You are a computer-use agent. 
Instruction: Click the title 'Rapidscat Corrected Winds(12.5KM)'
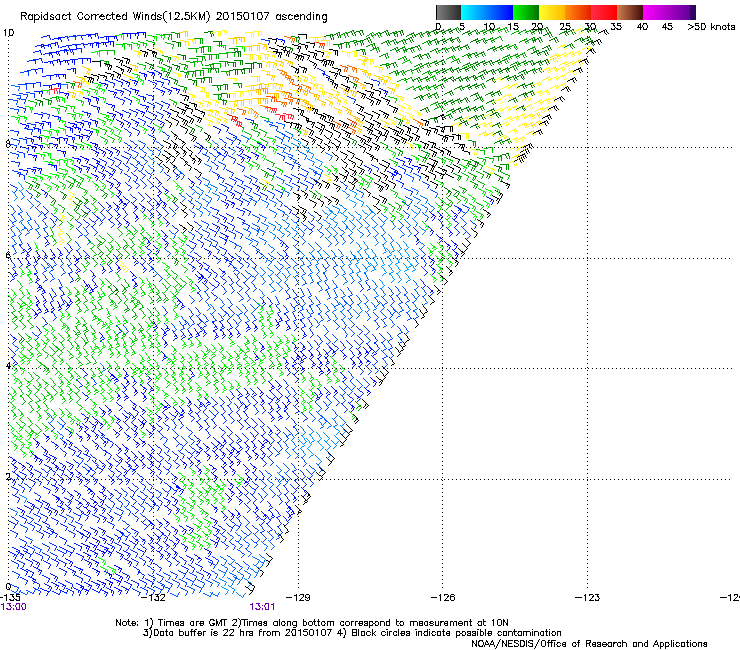pyautogui.click(x=115, y=17)
